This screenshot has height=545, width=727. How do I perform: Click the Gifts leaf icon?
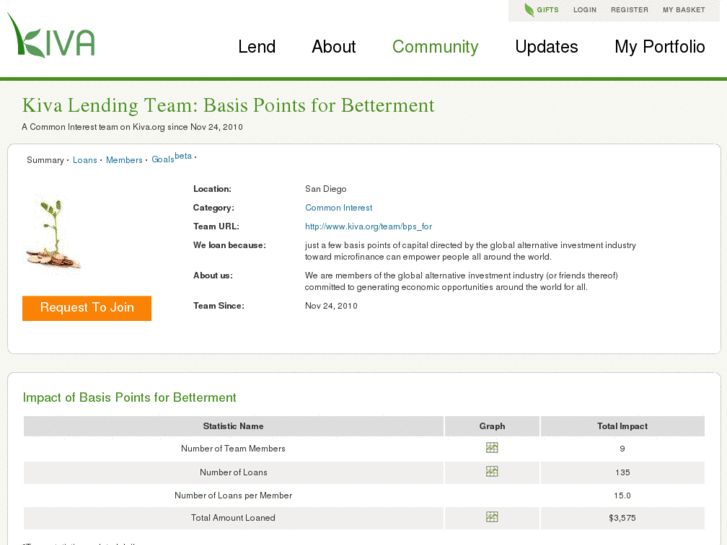529,10
